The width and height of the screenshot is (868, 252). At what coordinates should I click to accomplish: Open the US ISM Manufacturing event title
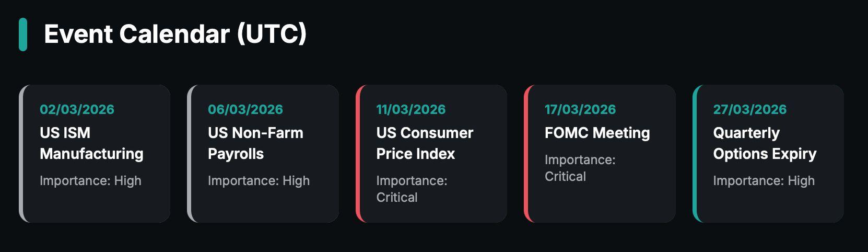91,143
